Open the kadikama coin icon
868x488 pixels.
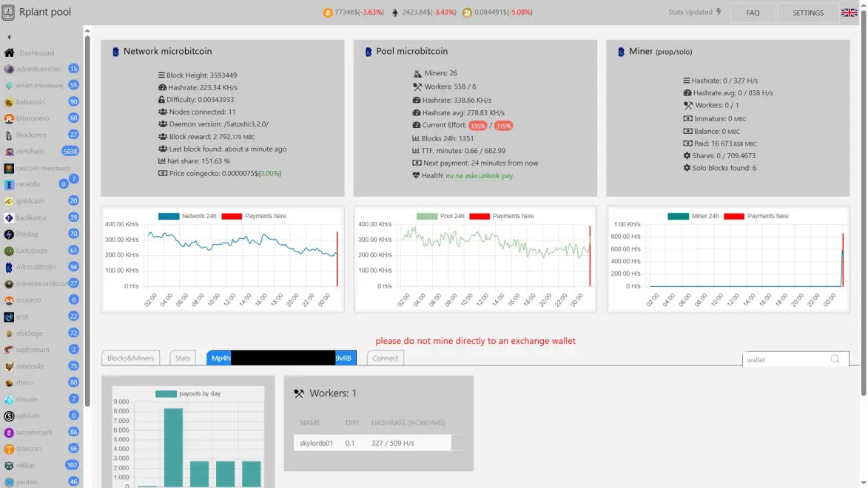[x=9, y=218]
